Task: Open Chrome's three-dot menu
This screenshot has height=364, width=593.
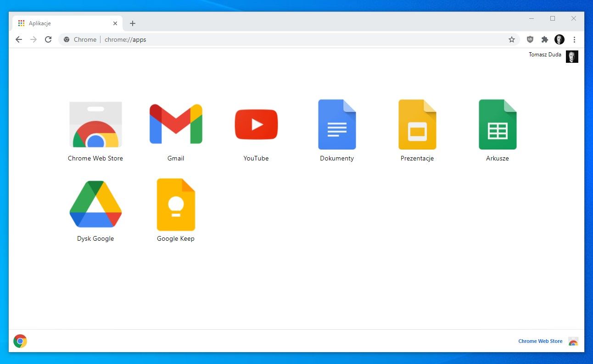Action: [x=574, y=39]
